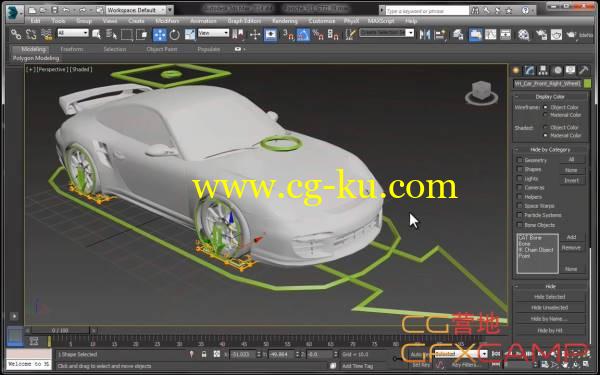
Task: Open the reference coordinate View dropdown
Action: 214,33
